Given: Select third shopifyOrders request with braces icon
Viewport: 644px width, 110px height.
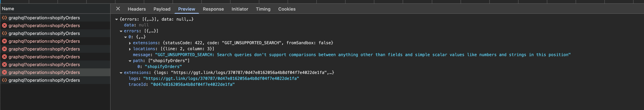Looking at the screenshot, I should click(x=55, y=33).
